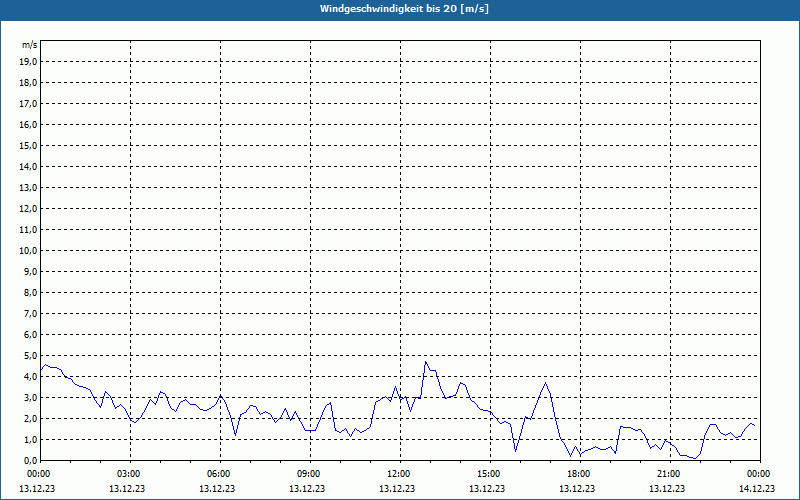Click the 12,0 y-axis value
This screenshot has width=800, height=500.
pos(28,209)
